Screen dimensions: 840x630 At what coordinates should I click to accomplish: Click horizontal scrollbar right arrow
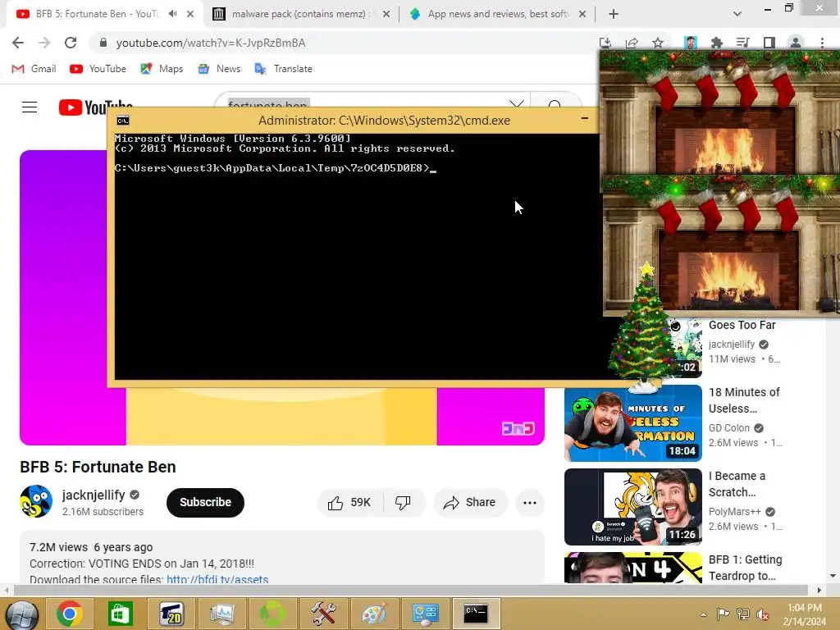pos(819,590)
